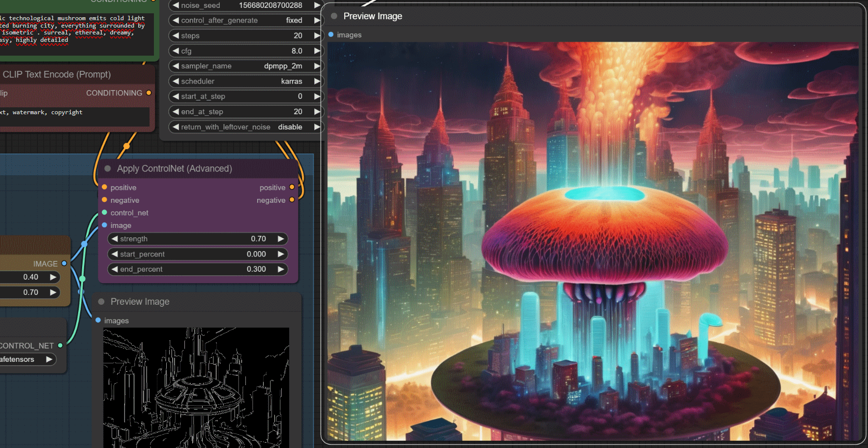This screenshot has width=868, height=448.
Task: Collapse the Apply ControlNet (Advanced) node dot
Action: [107, 169]
